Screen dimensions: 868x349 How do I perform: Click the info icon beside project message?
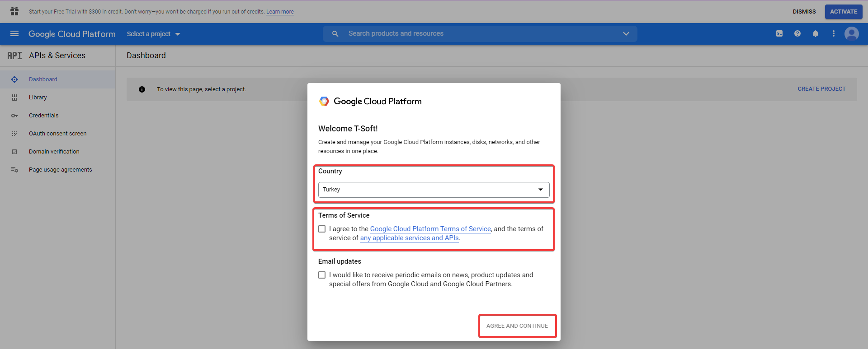click(x=142, y=89)
